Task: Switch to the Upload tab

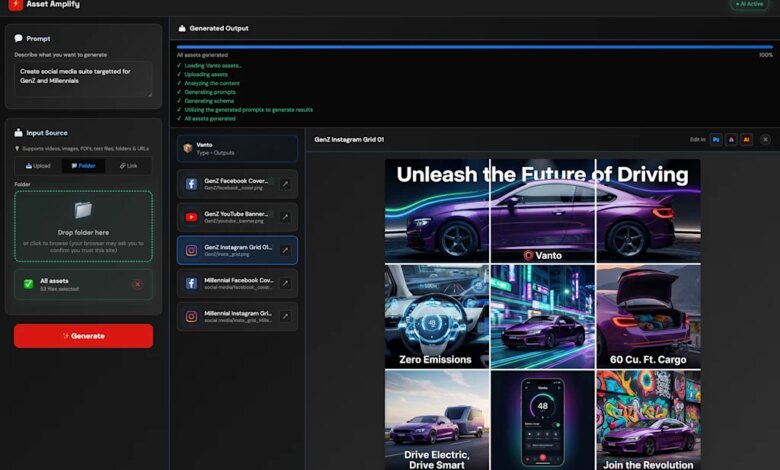Action: pos(38,166)
